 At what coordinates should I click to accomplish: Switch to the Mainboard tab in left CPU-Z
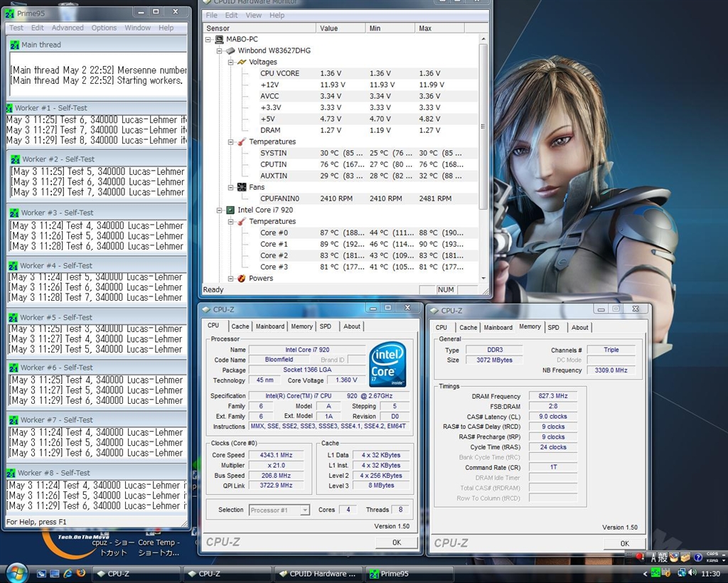(269, 326)
